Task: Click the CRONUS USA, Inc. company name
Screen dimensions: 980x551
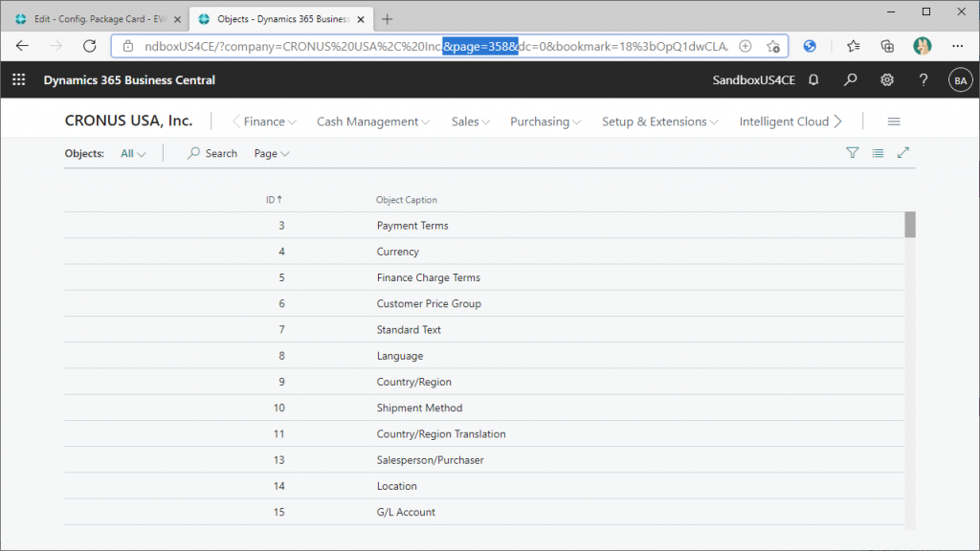Action: point(129,121)
